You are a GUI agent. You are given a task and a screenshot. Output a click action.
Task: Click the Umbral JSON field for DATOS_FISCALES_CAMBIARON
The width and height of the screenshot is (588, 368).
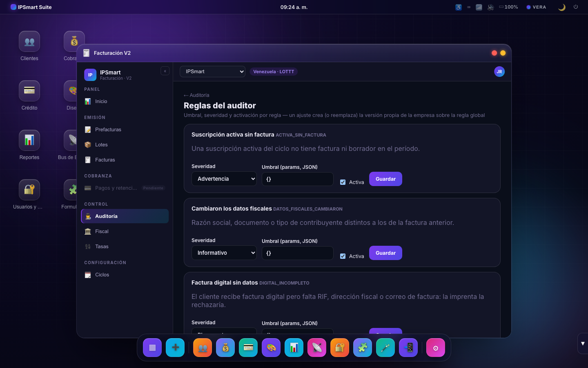[x=298, y=253]
